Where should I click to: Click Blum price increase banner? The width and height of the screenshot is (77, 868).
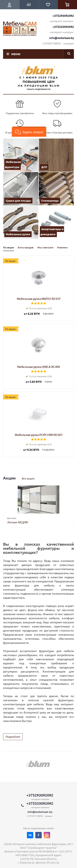tap(39, 78)
